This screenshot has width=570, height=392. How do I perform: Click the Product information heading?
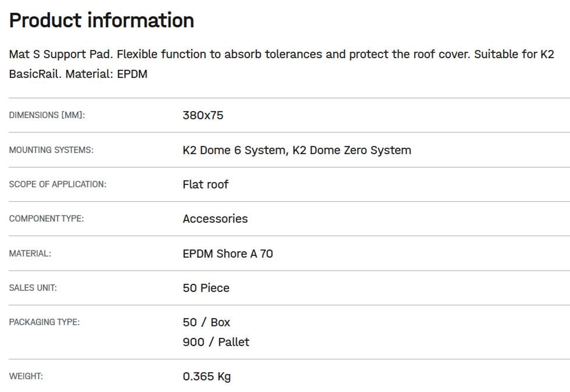[102, 20]
